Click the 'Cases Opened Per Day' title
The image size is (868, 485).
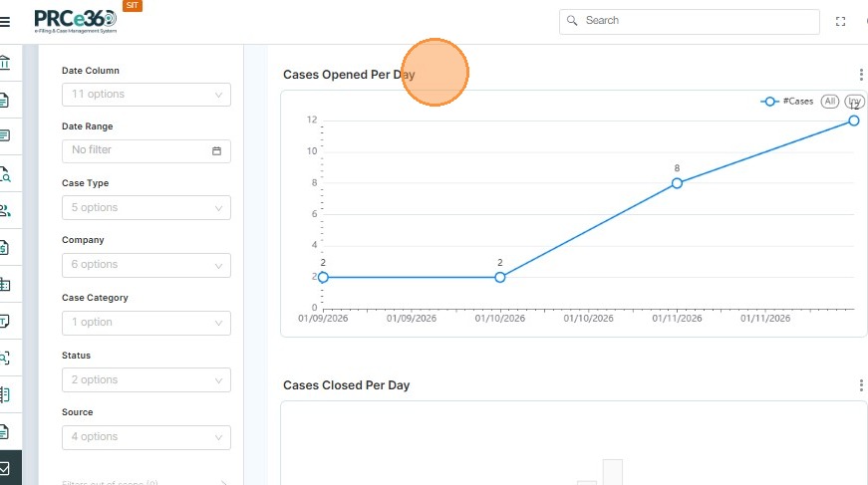click(349, 75)
